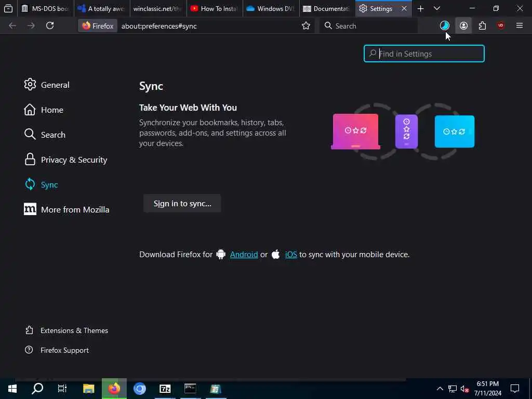The height and width of the screenshot is (399, 532).
Task: Switch to the How To Install YouTube tab
Action: coord(215,8)
